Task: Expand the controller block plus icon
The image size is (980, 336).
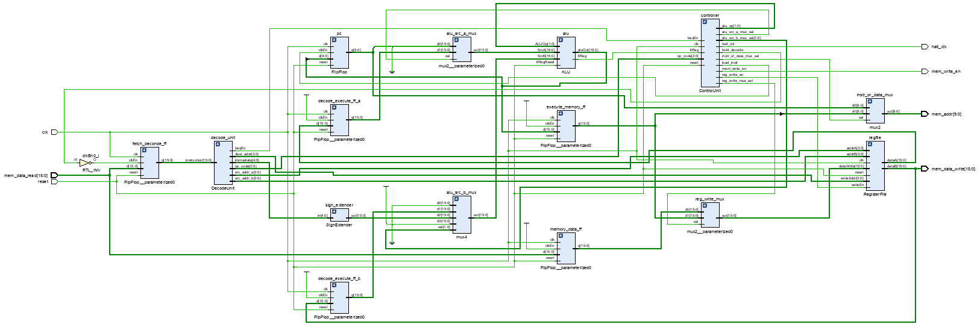Action: [x=705, y=22]
